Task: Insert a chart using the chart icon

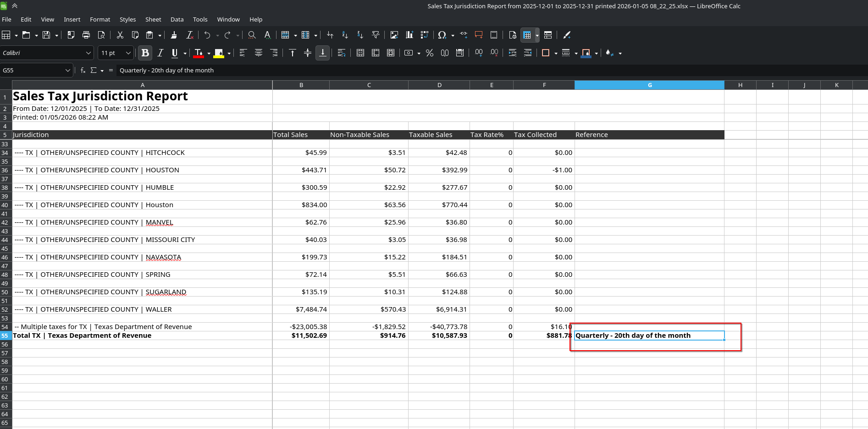Action: (x=409, y=35)
